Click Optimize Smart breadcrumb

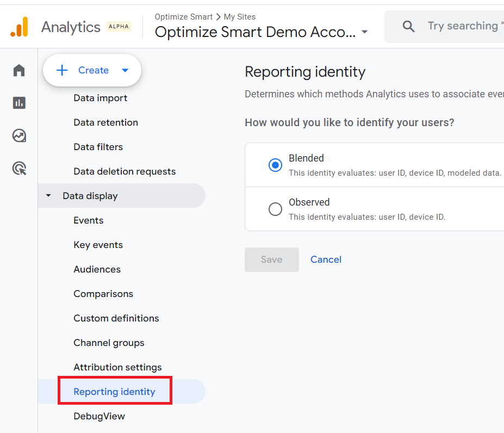tap(184, 17)
